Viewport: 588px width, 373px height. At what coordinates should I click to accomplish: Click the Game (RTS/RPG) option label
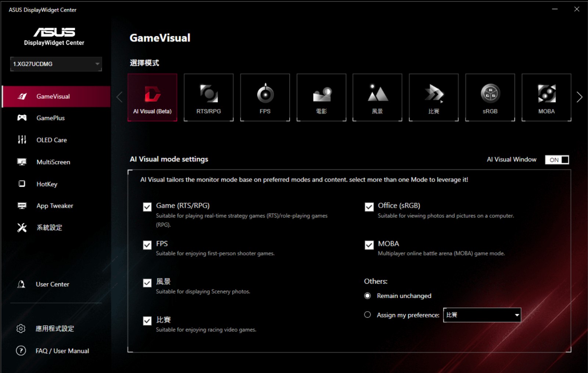coord(183,206)
